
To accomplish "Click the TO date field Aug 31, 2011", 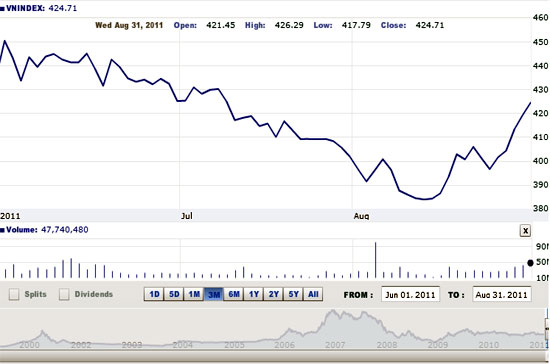I will [502, 295].
